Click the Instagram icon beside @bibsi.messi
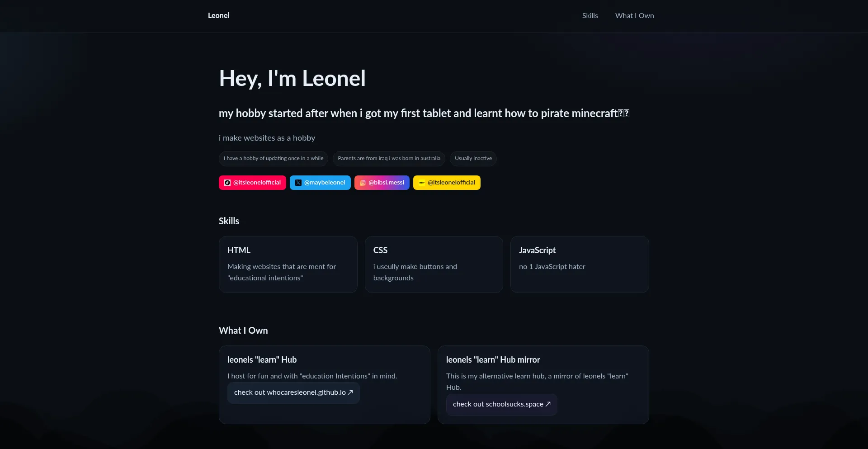The image size is (868, 449). (x=363, y=183)
